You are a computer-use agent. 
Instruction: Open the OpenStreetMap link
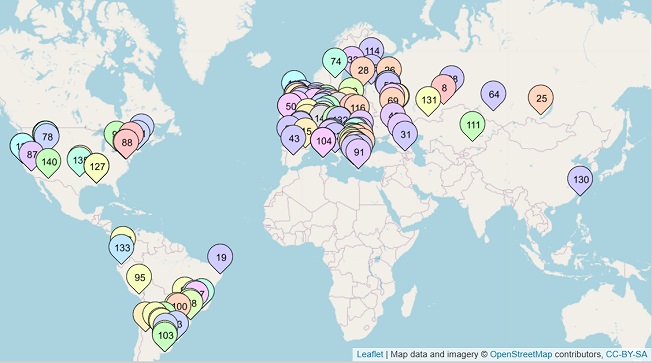point(521,354)
